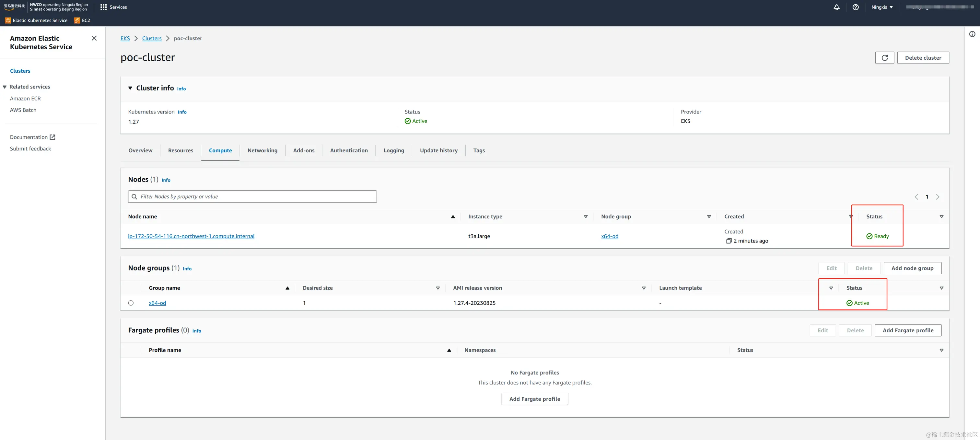Sort Nodes by Status arrow
Image resolution: width=980 pixels, height=440 pixels.
(941, 217)
